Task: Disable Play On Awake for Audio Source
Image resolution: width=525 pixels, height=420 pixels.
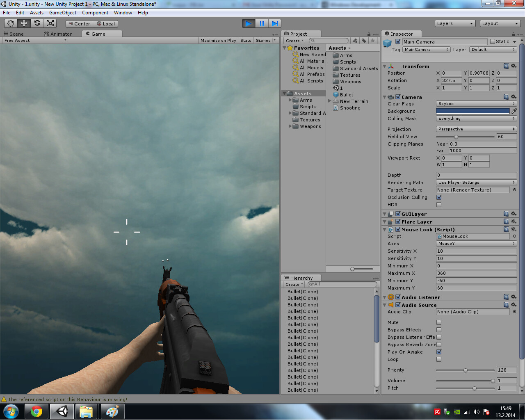Action: click(439, 352)
